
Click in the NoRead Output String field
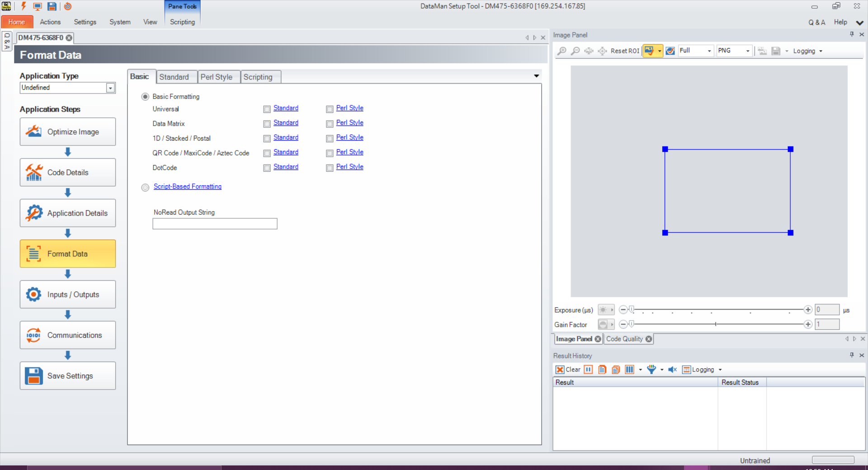click(x=215, y=224)
